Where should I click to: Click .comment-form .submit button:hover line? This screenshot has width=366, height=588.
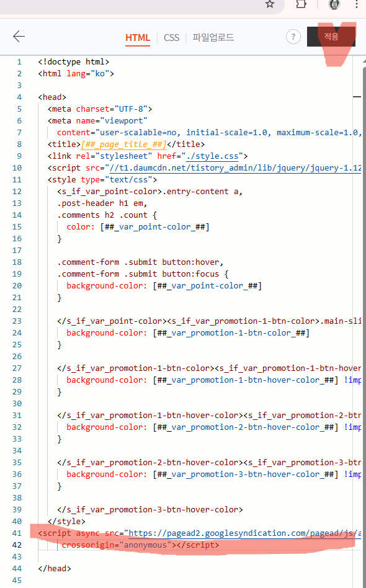140,262
